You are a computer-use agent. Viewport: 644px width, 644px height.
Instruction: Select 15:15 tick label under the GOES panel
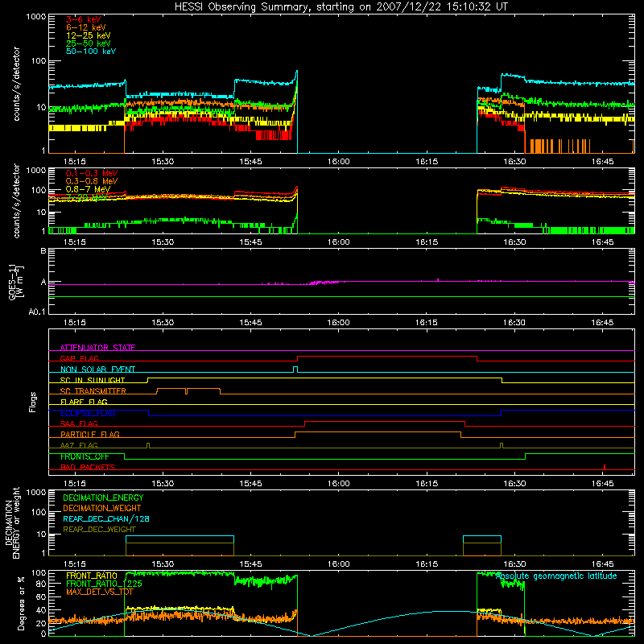(75, 323)
